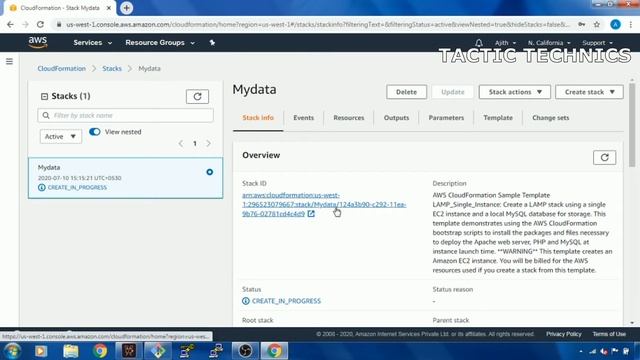Expand the Resource Groups menu
640x360 pixels.
click(x=160, y=42)
